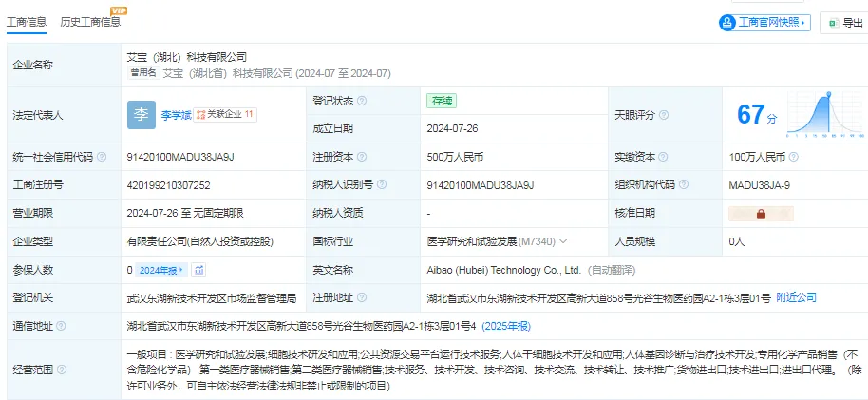Click the question icon beside 统一社会信用代码
The image size is (868, 400).
[102, 157]
